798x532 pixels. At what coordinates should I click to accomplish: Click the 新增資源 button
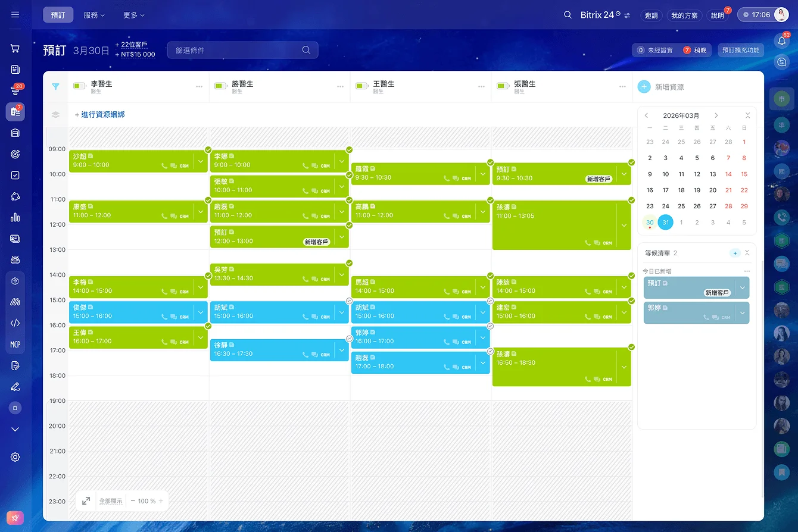coord(661,87)
